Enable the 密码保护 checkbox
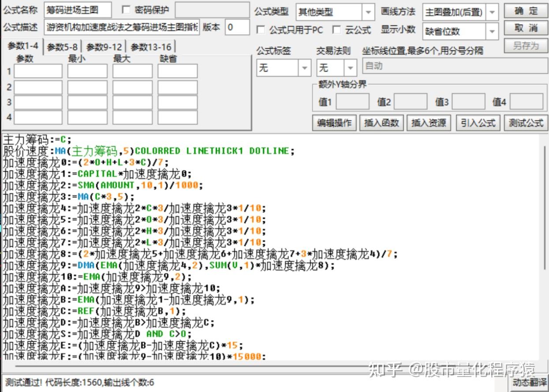Viewport: 549px width, 392px height. [x=126, y=10]
